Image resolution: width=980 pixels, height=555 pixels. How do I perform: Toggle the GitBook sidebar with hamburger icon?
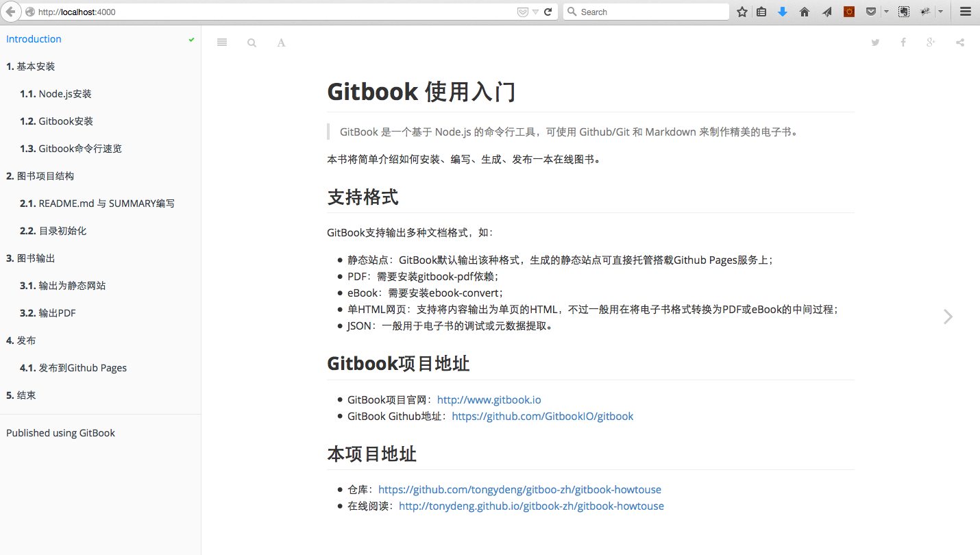point(221,42)
